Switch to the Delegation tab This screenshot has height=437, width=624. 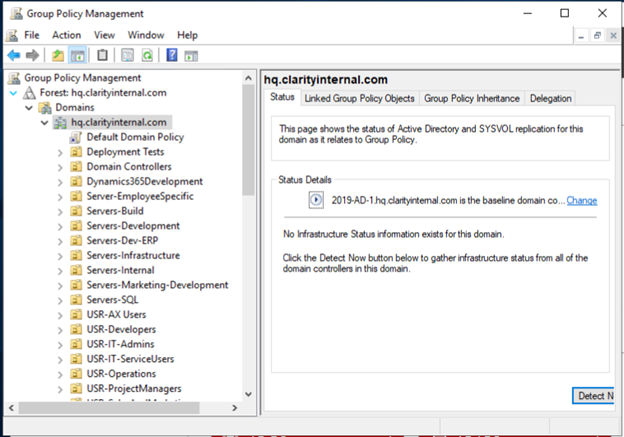[x=550, y=98]
